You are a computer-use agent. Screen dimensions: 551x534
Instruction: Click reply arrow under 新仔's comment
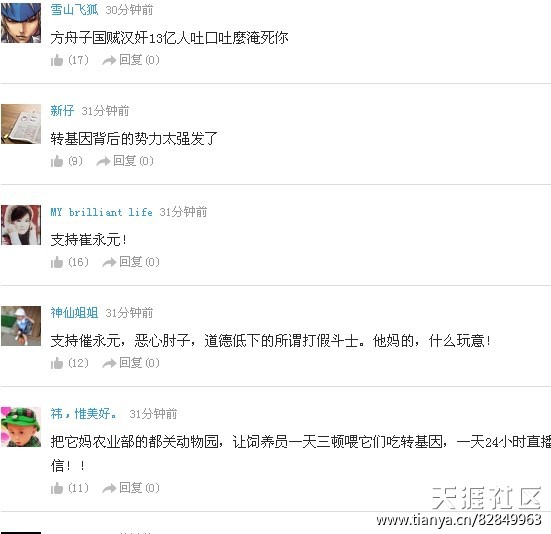(103, 162)
